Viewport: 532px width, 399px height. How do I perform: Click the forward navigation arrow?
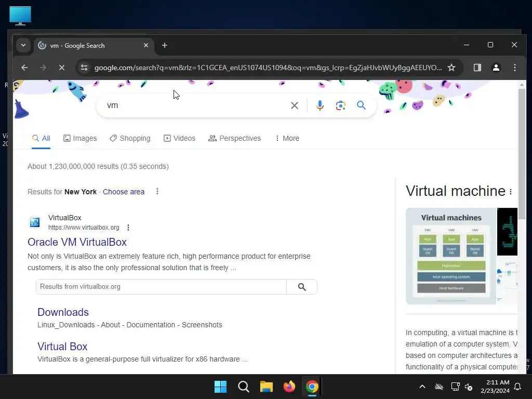point(43,68)
